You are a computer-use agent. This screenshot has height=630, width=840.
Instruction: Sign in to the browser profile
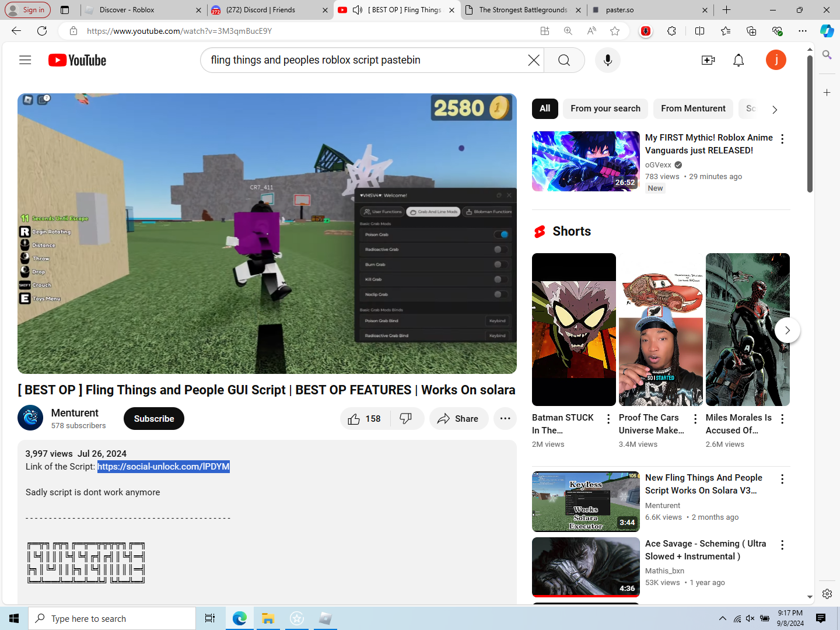tap(27, 10)
